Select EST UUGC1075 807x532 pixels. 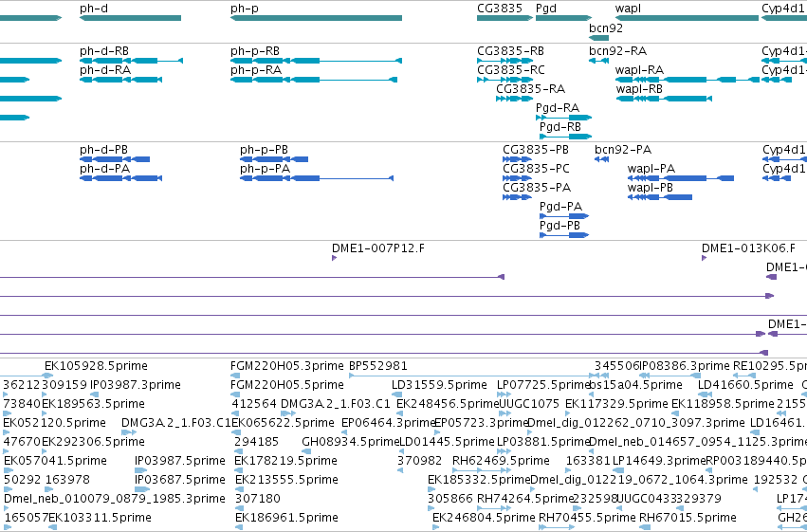529,404
